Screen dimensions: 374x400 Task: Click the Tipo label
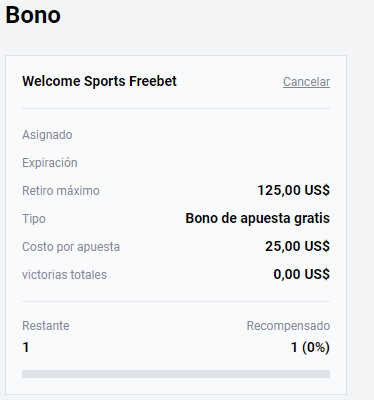point(34,219)
